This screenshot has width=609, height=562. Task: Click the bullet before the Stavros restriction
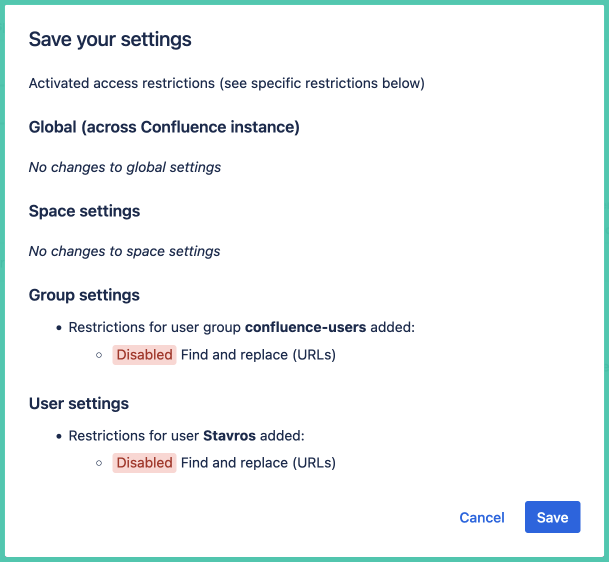click(58, 437)
